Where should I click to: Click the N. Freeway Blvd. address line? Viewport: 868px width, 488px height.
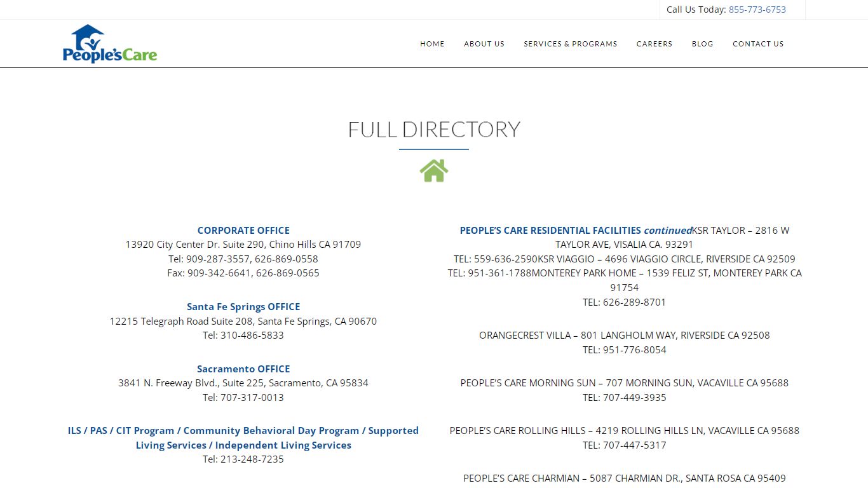[243, 383]
